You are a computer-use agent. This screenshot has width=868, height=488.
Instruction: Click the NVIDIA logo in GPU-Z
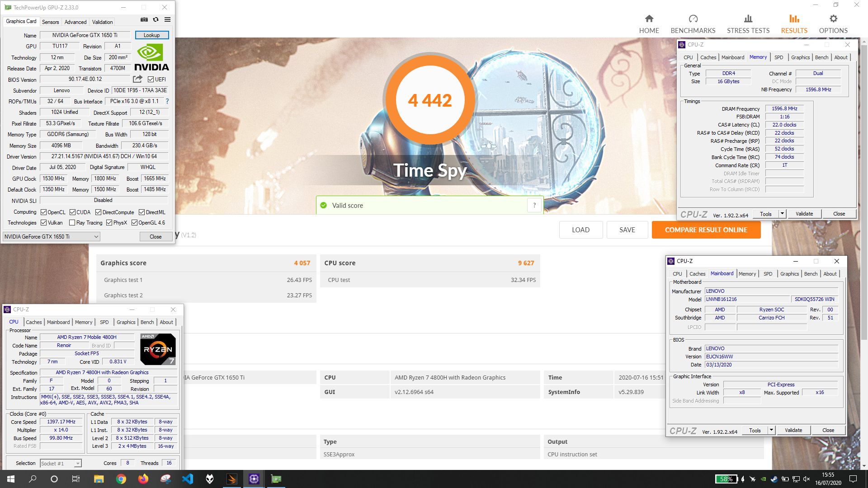151,57
